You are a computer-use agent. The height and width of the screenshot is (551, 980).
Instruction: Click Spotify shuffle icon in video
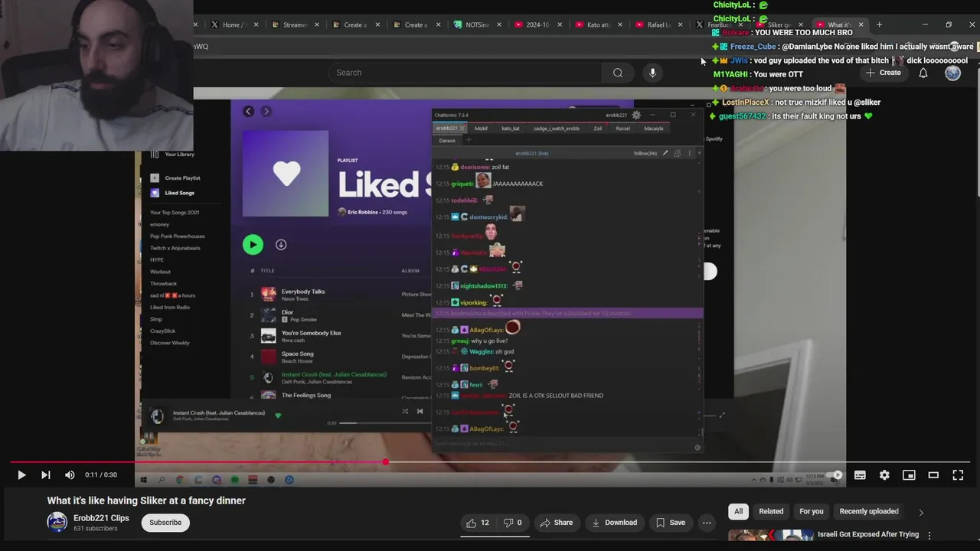click(x=405, y=412)
